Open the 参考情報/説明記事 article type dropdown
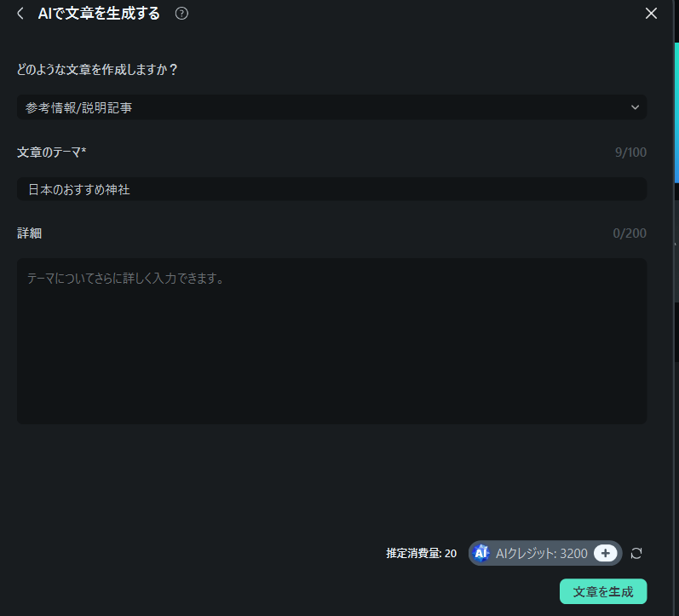This screenshot has width=679, height=616. coord(331,107)
